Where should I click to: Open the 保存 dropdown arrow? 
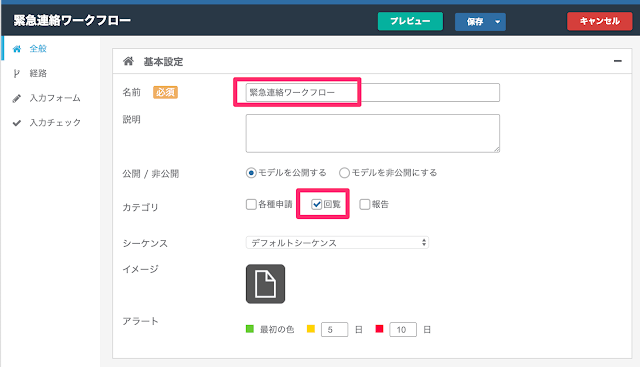[x=498, y=22]
